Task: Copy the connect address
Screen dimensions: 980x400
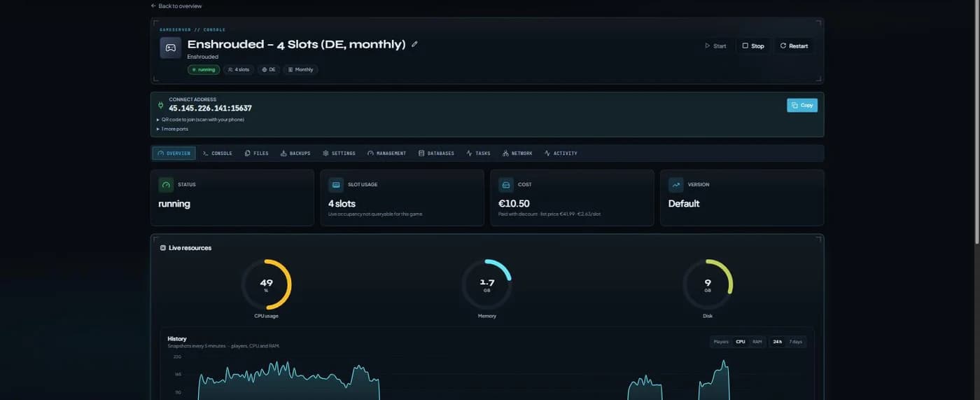Action: pos(802,105)
